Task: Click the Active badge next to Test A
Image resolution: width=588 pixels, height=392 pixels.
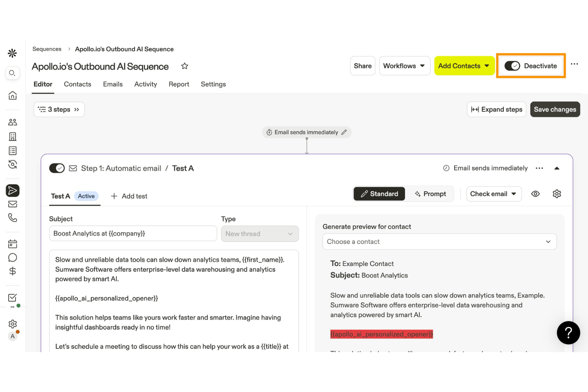Action: [86, 196]
